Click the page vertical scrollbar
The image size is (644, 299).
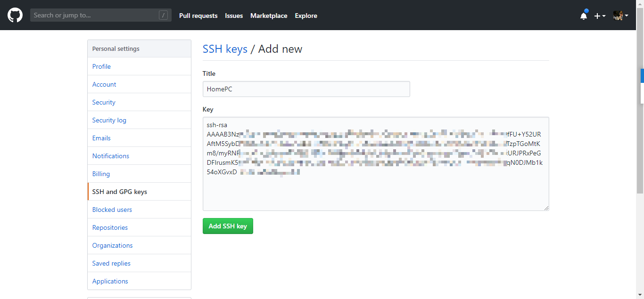click(x=640, y=118)
